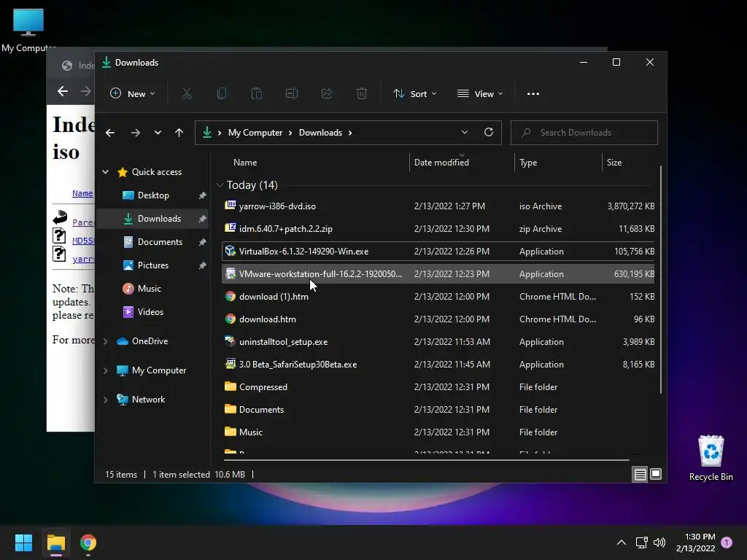Open the View dropdown
Viewport: 747px width, 560px height.
[x=480, y=94]
